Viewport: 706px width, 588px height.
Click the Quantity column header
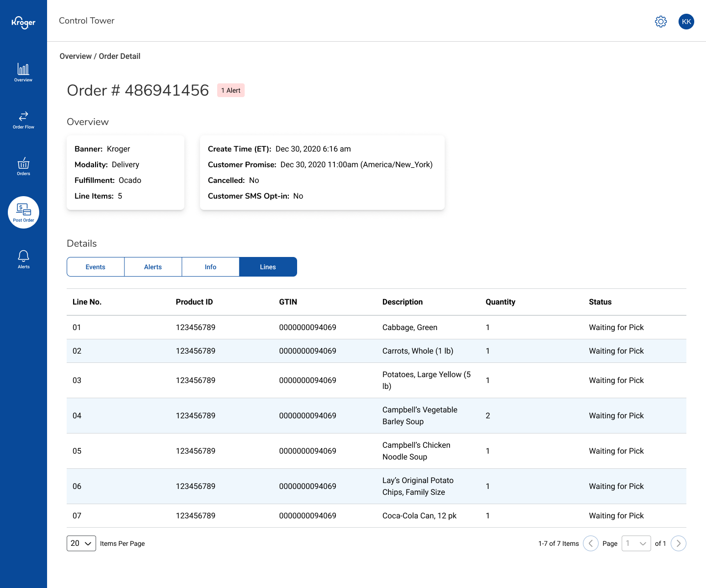click(x=501, y=302)
